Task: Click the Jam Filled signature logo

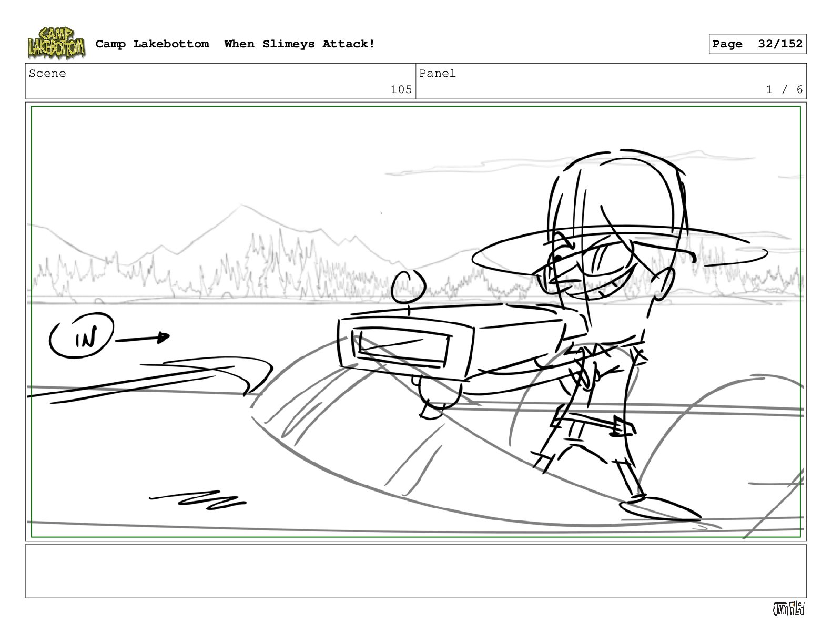Action: pos(788,609)
